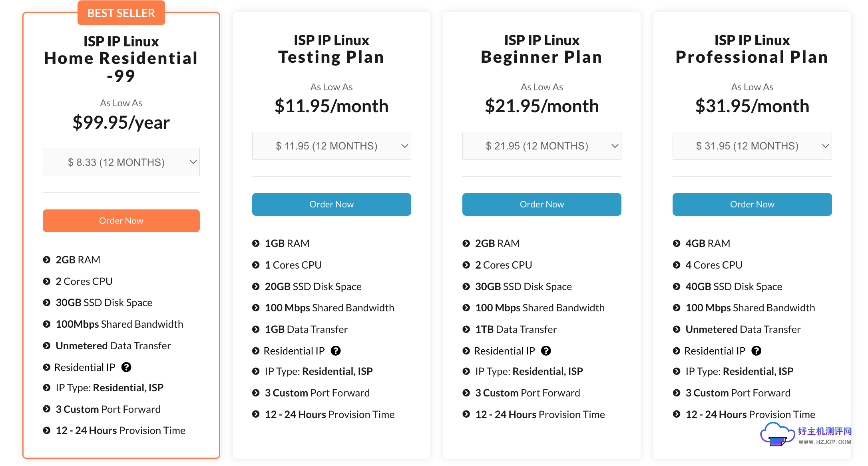Click the $99.95/year price text
The width and height of the screenshot is (868, 466).
coord(121,123)
